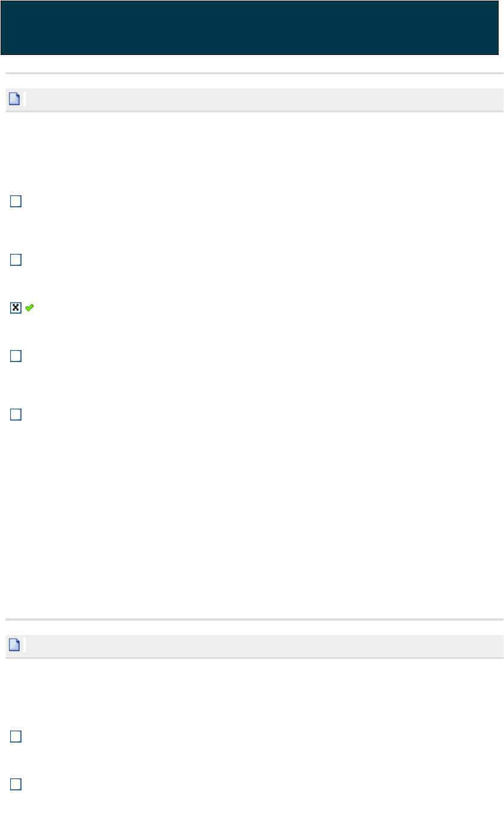Click the empty space between upper title bar and checkboxes

254,152
